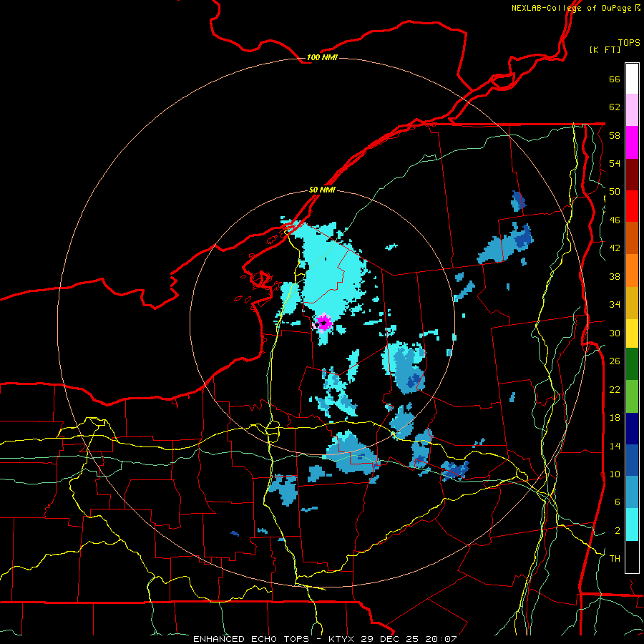Pick the light green legend swatch

tap(632, 396)
